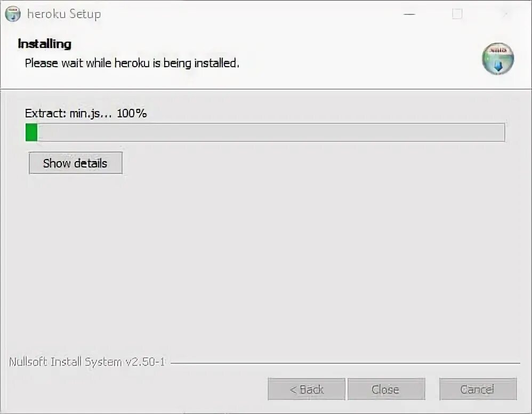Screen dimensions: 532x414
Task: Click the bold 'Installing' heading
Action: coord(44,44)
